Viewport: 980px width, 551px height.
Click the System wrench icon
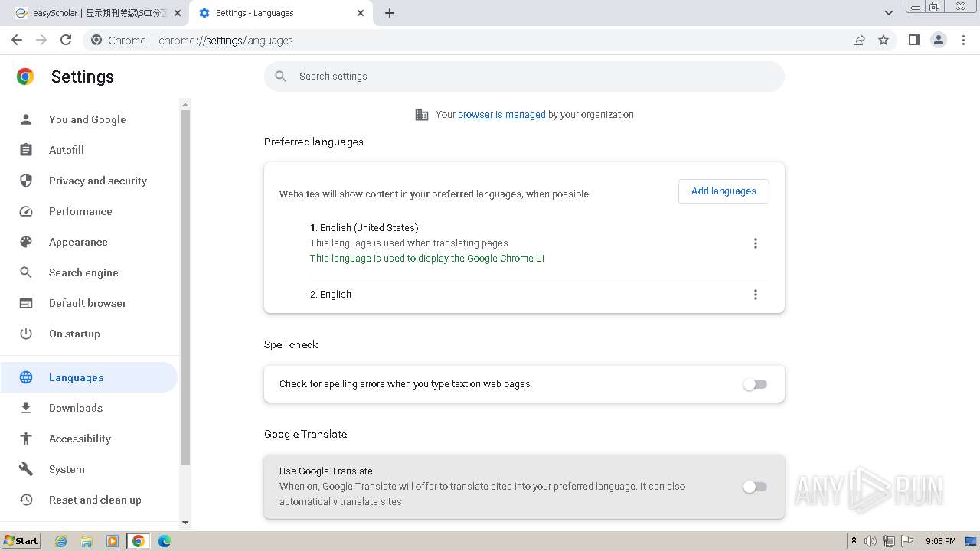point(26,469)
